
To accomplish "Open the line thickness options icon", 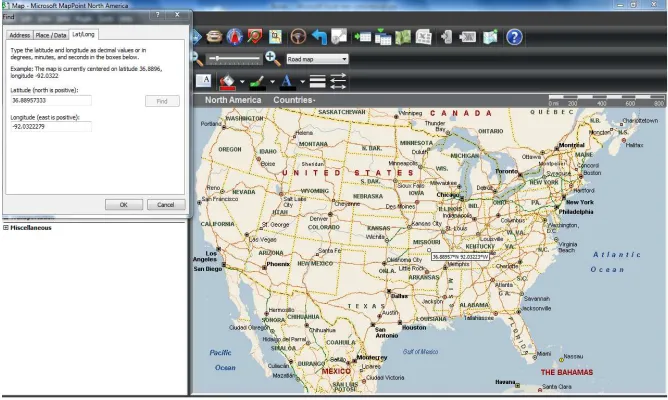I will 317,81.
